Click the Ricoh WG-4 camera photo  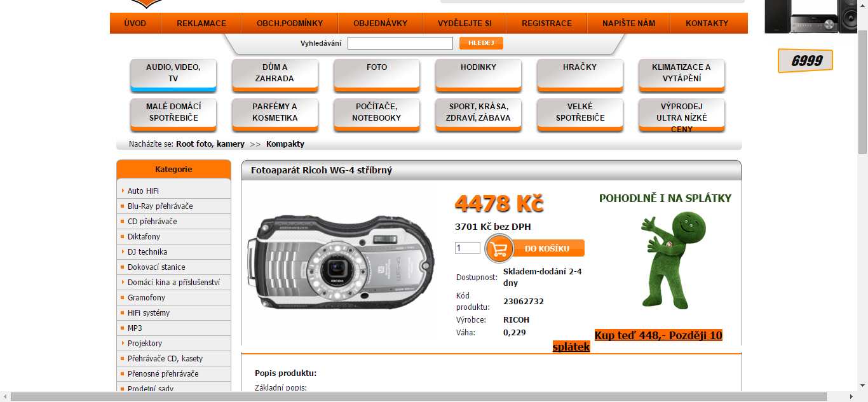tap(340, 263)
